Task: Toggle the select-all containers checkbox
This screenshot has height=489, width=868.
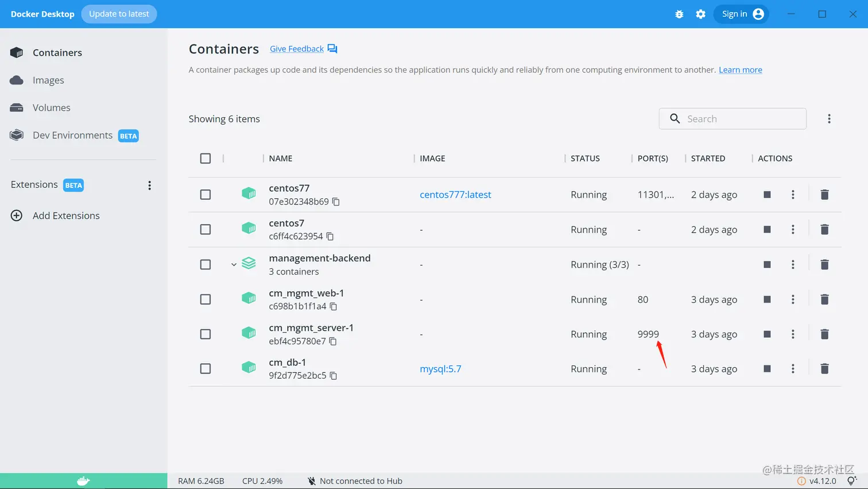Action: point(206,159)
